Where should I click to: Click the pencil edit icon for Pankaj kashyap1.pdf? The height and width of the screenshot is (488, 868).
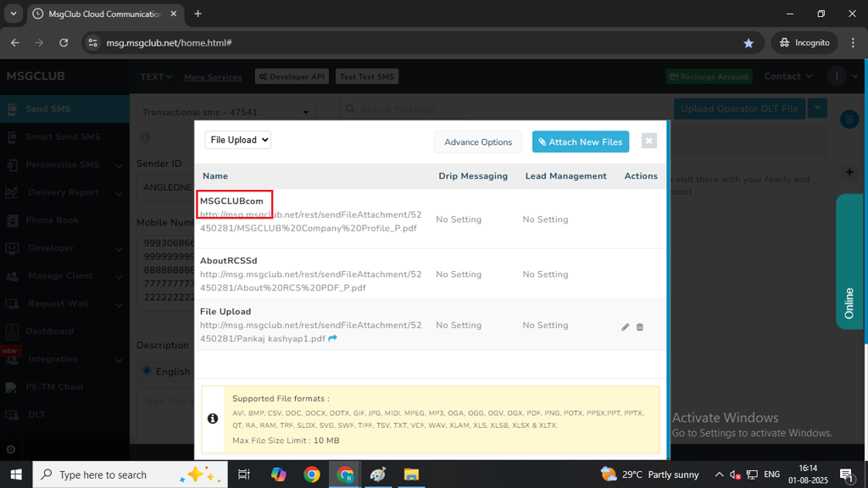tap(625, 327)
